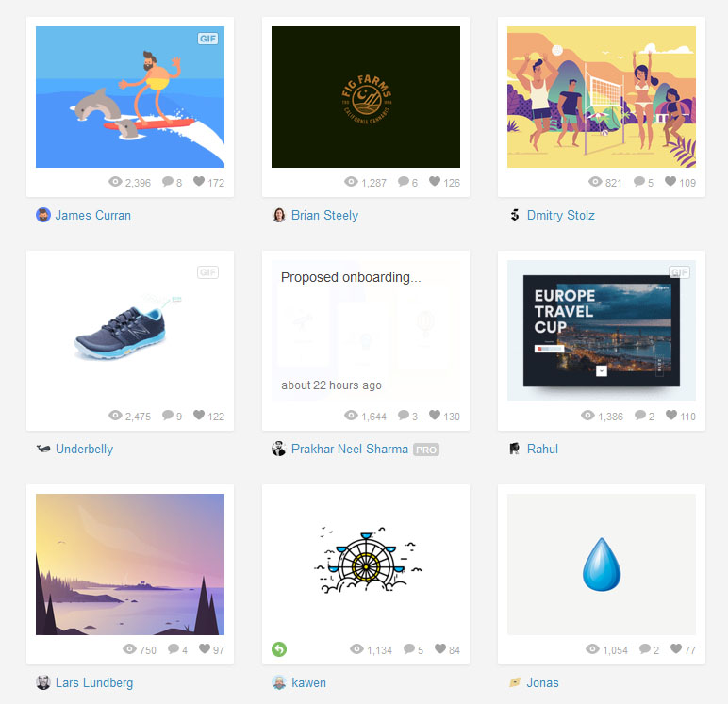Visit the Underbelly profile
The image size is (728, 704).
coord(84,450)
